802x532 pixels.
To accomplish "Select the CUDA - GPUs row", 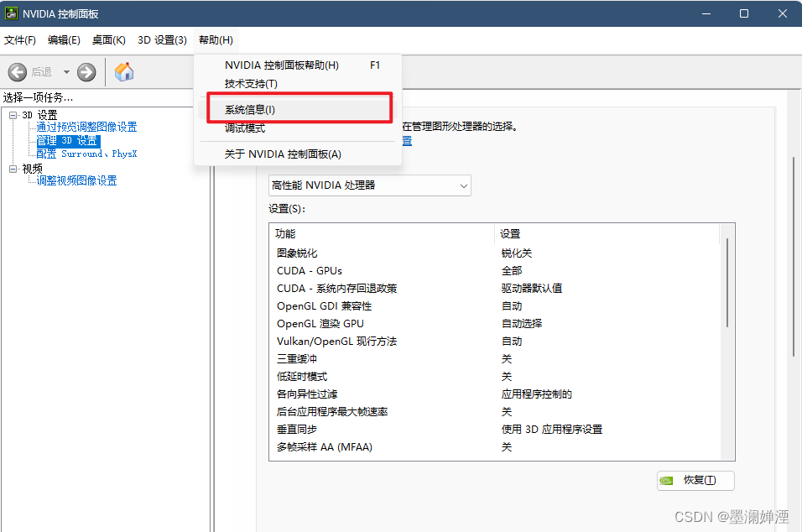I will [495, 270].
